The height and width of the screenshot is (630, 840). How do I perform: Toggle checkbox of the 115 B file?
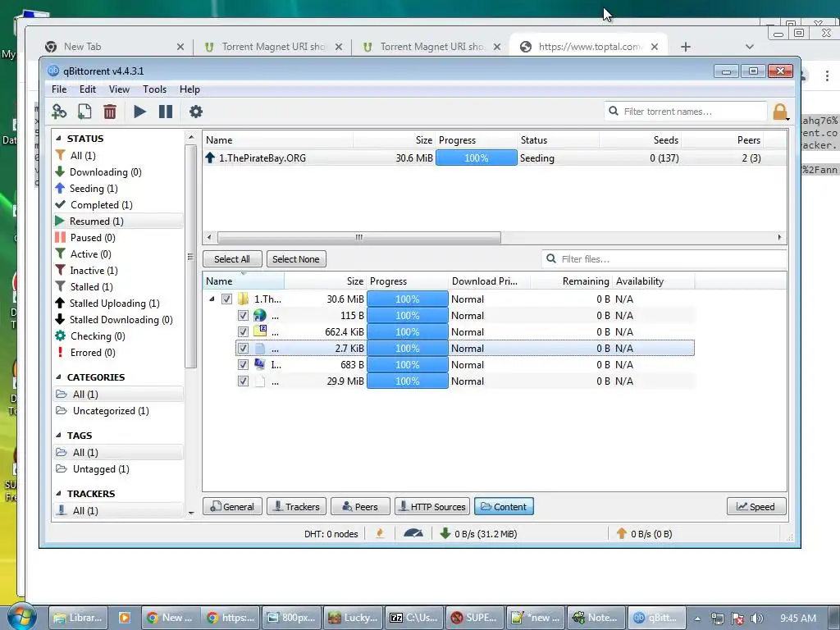click(243, 316)
